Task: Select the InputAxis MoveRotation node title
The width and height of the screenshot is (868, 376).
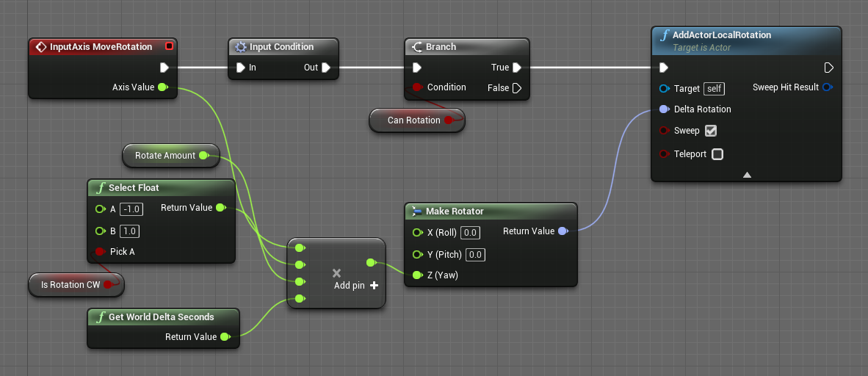Action: 101,47
